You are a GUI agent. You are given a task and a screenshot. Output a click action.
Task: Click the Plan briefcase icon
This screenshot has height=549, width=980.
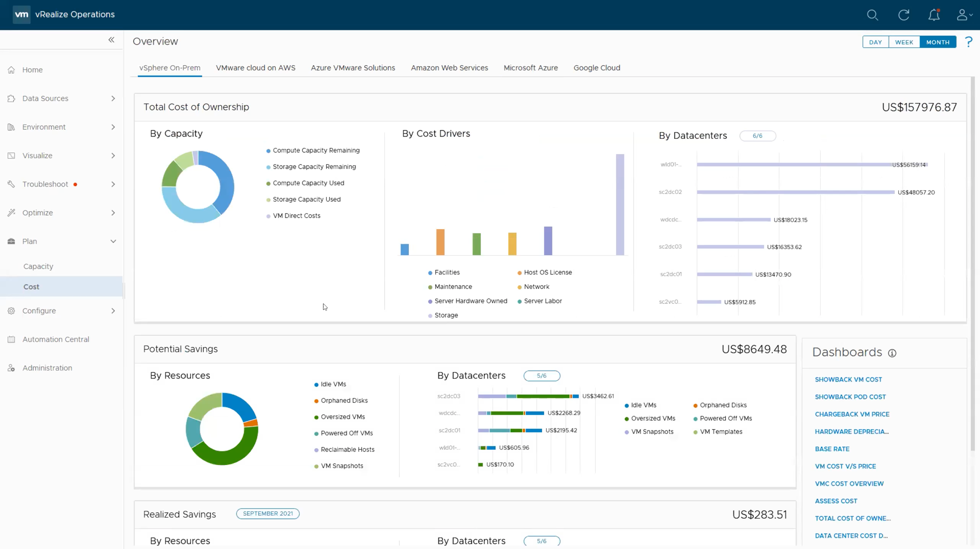[11, 241]
